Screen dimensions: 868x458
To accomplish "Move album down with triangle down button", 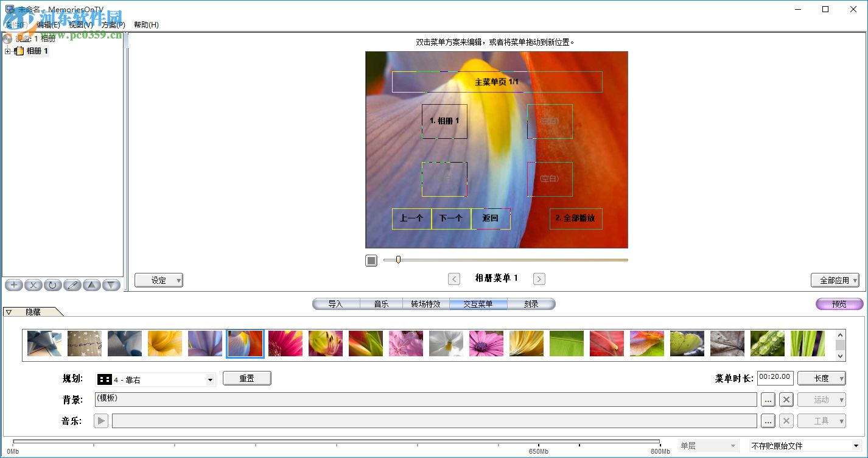I will click(111, 284).
